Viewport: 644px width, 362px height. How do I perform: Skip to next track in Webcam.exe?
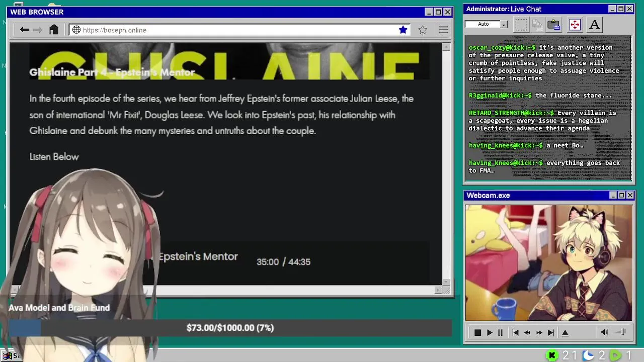(551, 333)
